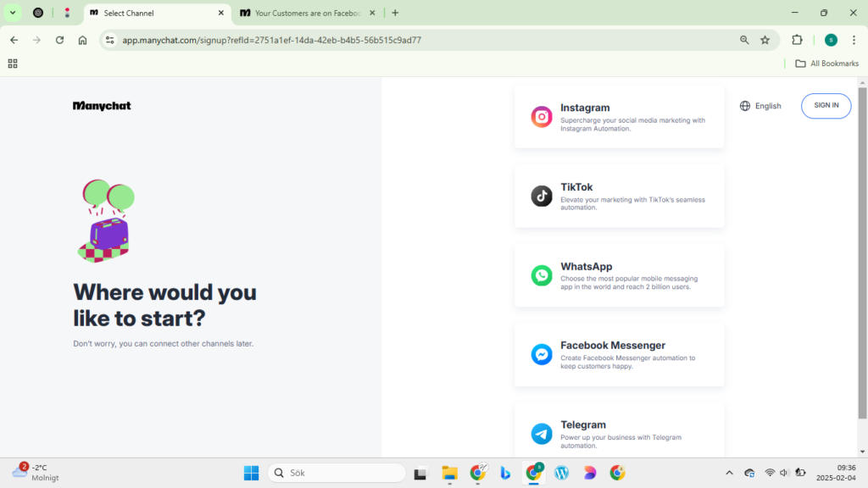Click the Manychat logo

(102, 106)
